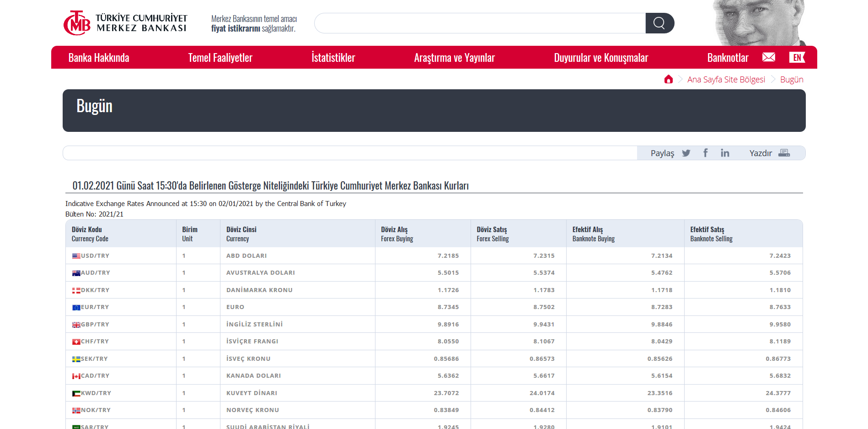Click the Paylaş share label
Image resolution: width=868 pixels, height=429 pixels.
[662, 153]
